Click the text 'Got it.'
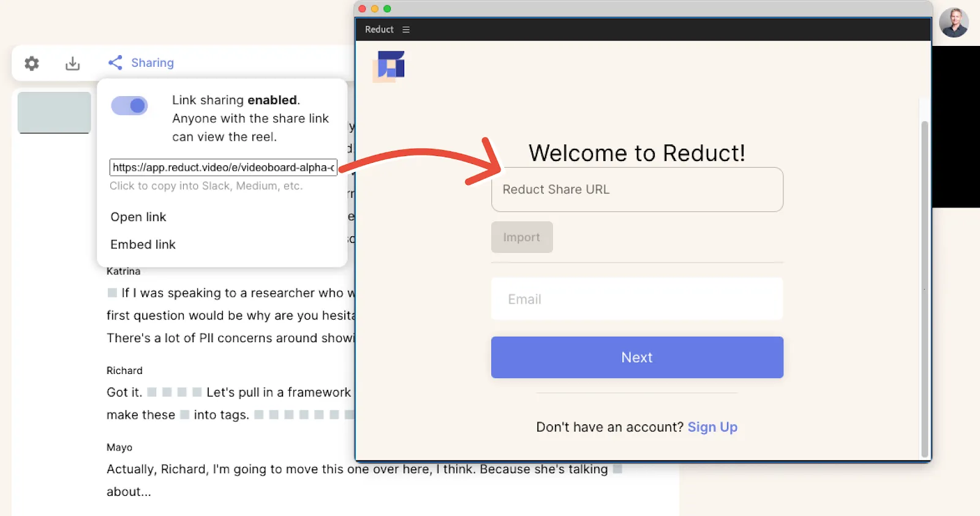This screenshot has width=980, height=516. point(124,392)
